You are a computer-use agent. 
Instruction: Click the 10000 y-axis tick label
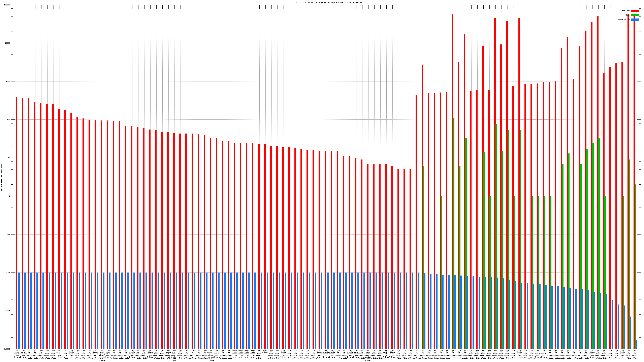8,43
